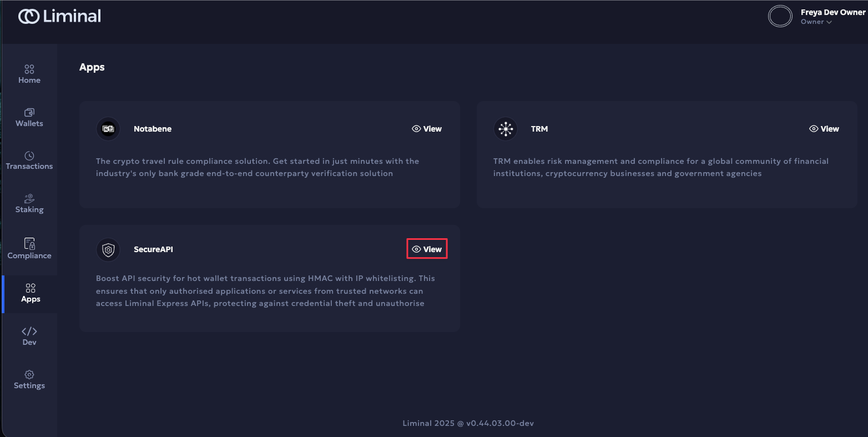Open the Staking section
The width and height of the screenshot is (868, 437).
pos(29,203)
